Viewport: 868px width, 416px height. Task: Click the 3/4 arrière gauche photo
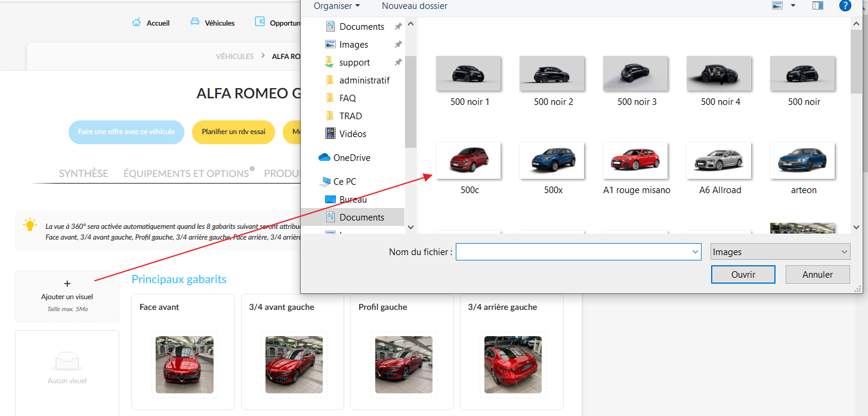click(x=513, y=365)
